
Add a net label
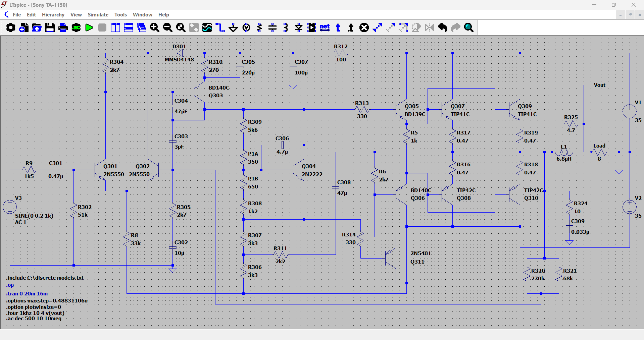(x=325, y=27)
